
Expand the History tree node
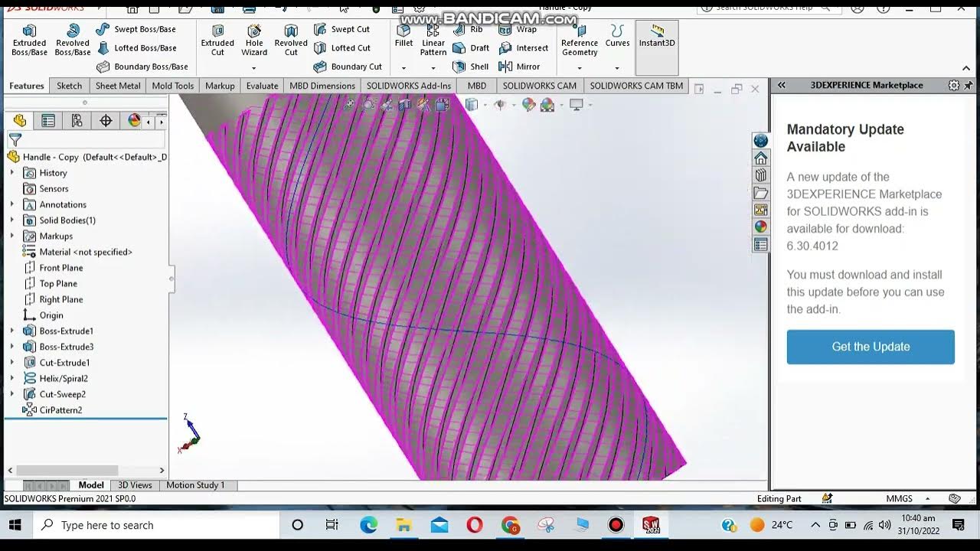point(11,173)
